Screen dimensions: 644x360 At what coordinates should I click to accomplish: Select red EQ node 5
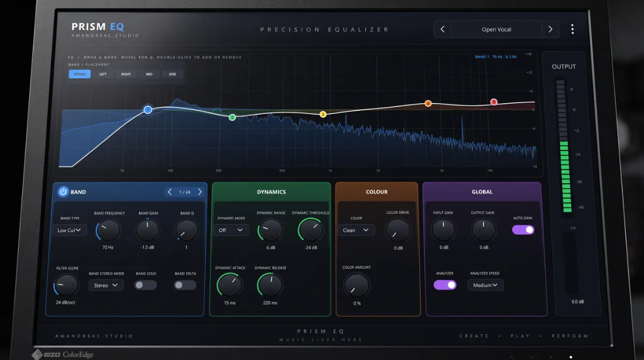[x=494, y=102]
